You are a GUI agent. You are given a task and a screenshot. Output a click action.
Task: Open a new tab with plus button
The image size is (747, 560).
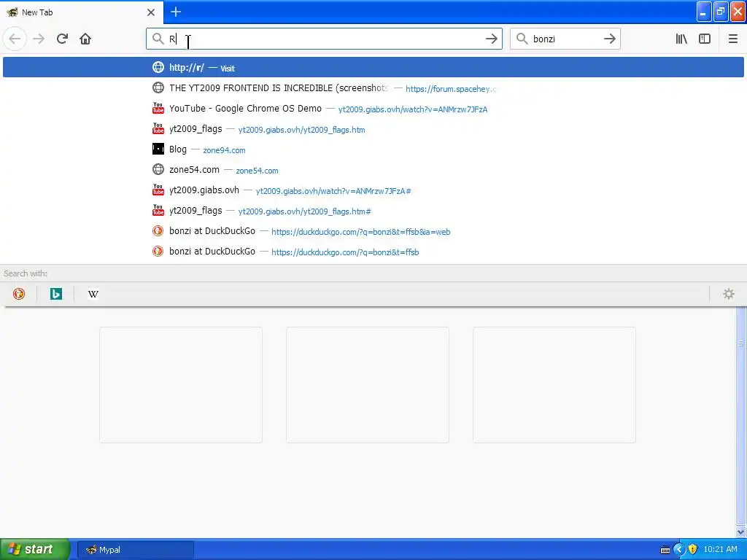pos(175,12)
